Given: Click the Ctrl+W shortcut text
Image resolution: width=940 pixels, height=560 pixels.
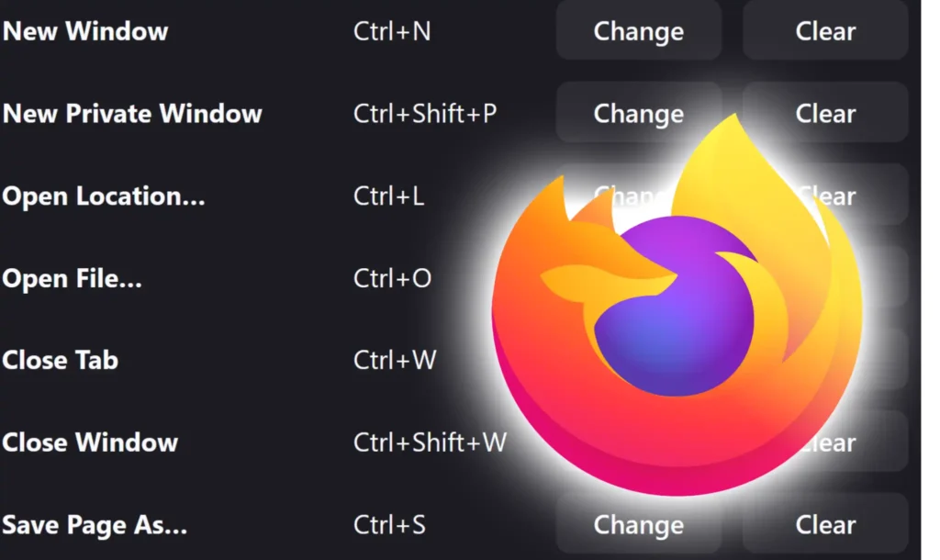Looking at the screenshot, I should click(395, 360).
